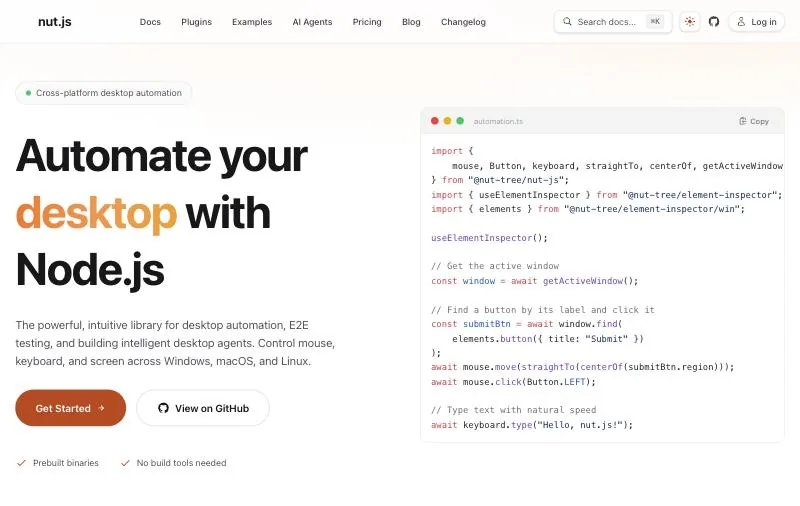Click the clipboard icon beside Copy
The height and width of the screenshot is (506, 800).
742,121
